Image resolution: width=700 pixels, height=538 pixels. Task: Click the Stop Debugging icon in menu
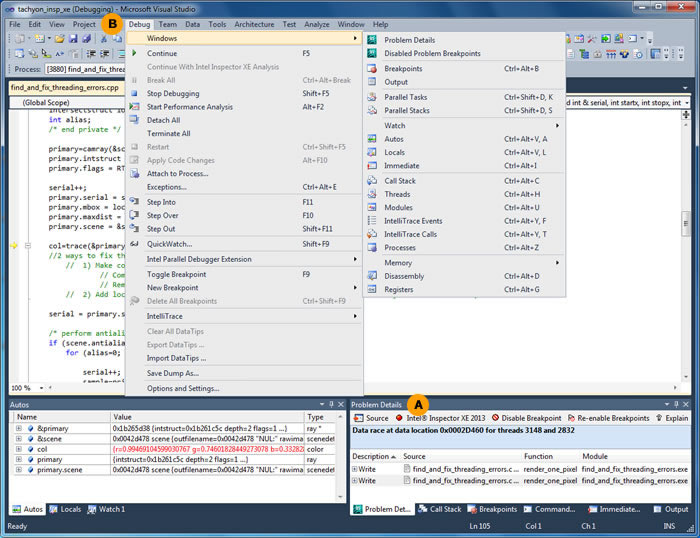point(134,93)
